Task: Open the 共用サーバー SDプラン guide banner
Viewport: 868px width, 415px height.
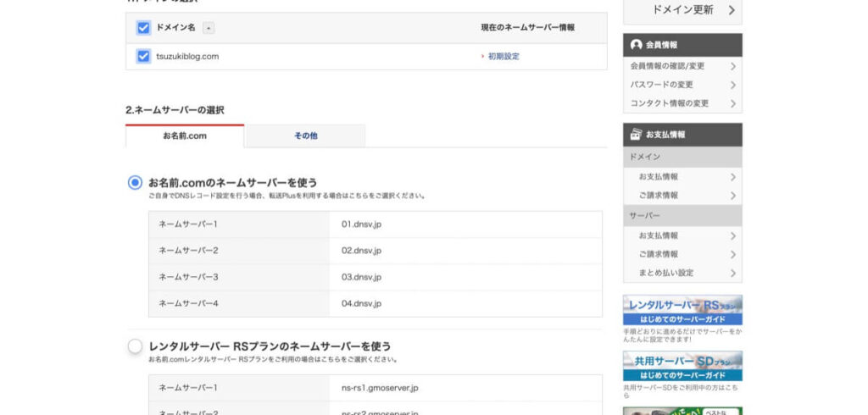Action: pos(682,366)
